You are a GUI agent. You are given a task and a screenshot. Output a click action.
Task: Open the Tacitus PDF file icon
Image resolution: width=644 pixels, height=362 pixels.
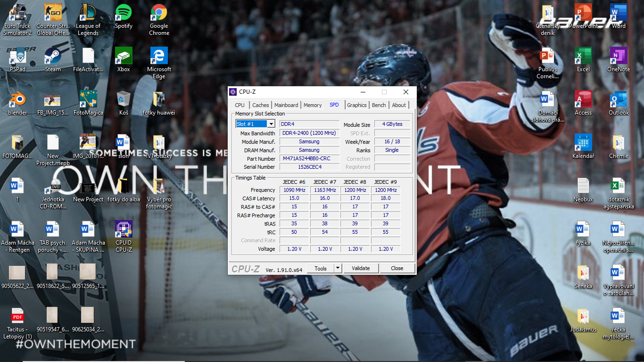(x=17, y=316)
